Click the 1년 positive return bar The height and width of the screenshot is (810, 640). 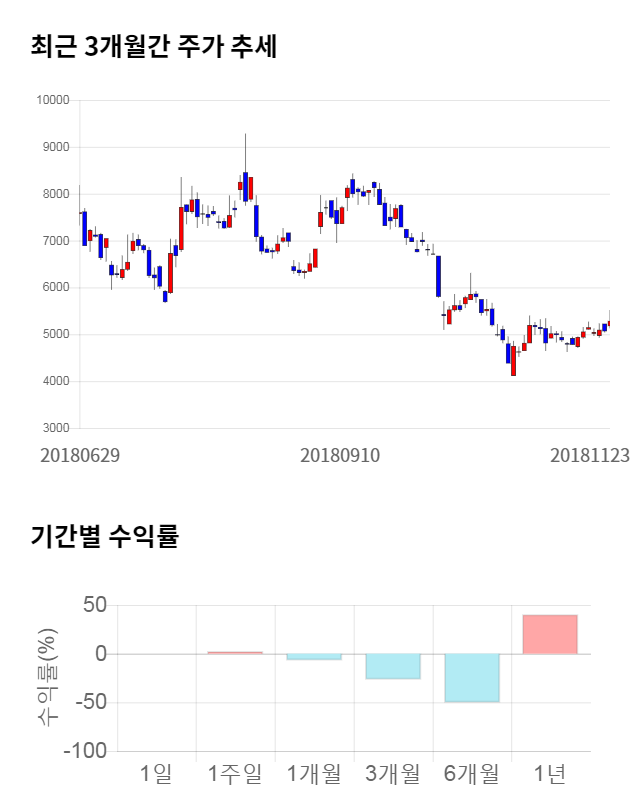[550, 634]
